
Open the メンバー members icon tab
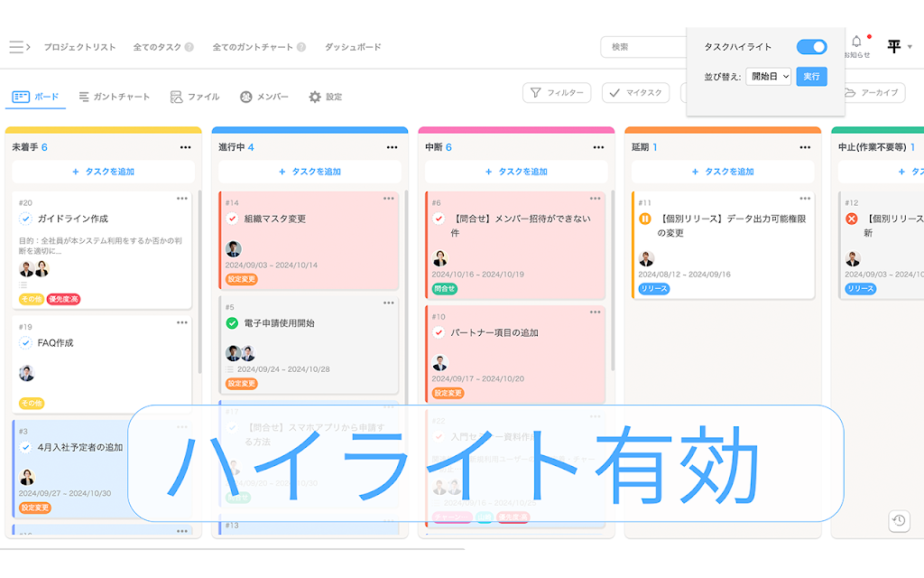tap(264, 97)
